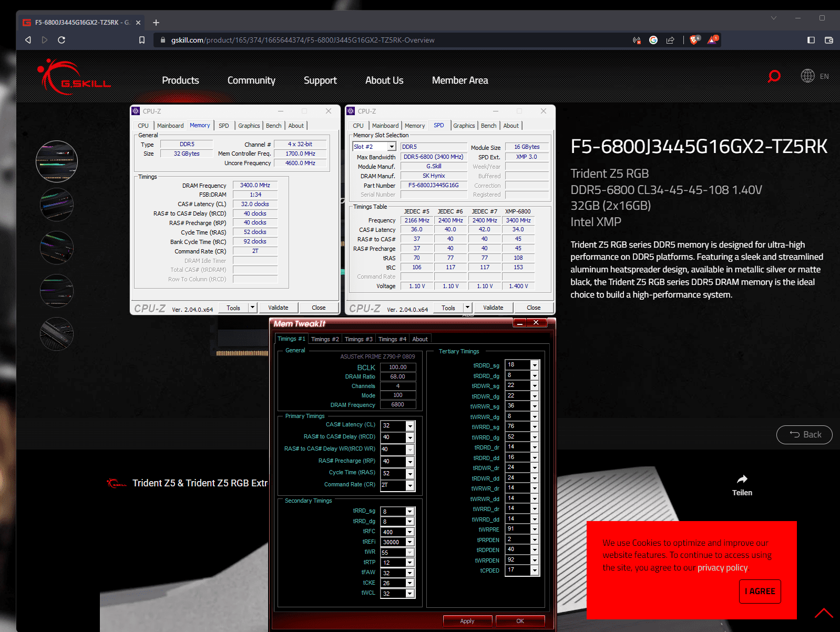Image resolution: width=840 pixels, height=632 pixels.
Task: Open Community menu
Action: (251, 80)
